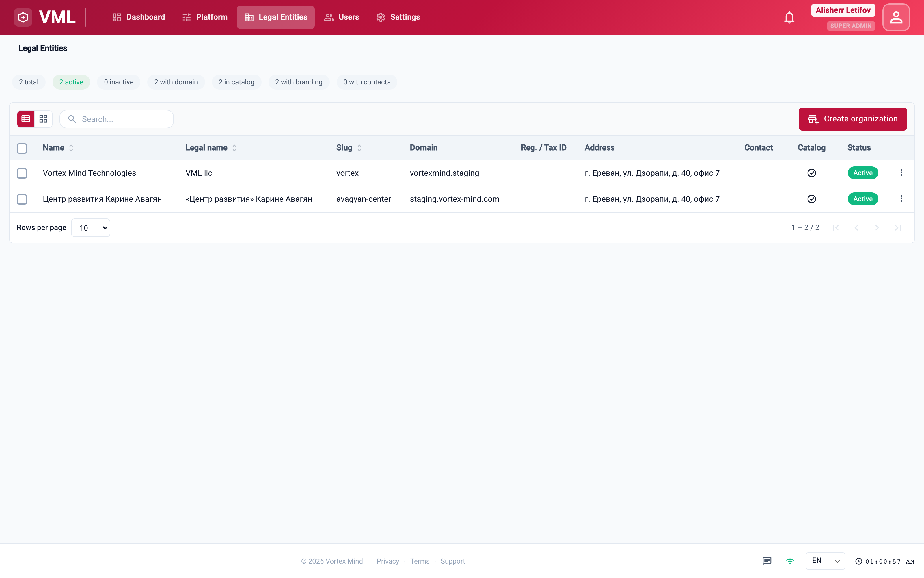Click the avagyan-center slug
Viewport: 924px width, 578px height.
pos(364,199)
